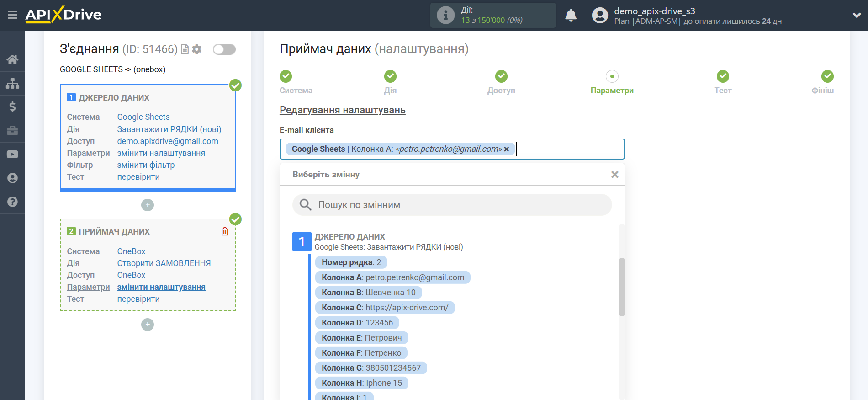This screenshot has height=400, width=868.
Task: Remove the Колонка A tag from E-mail field
Action: coord(507,149)
